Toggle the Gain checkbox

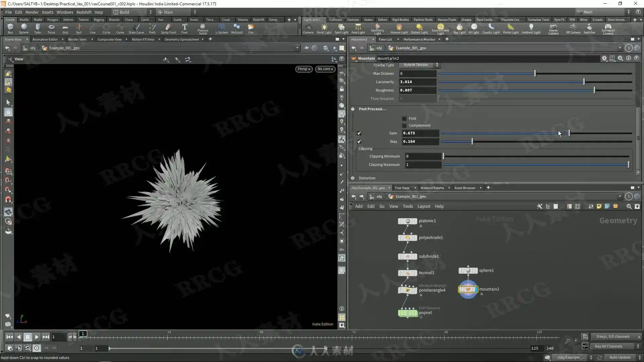[x=359, y=133]
